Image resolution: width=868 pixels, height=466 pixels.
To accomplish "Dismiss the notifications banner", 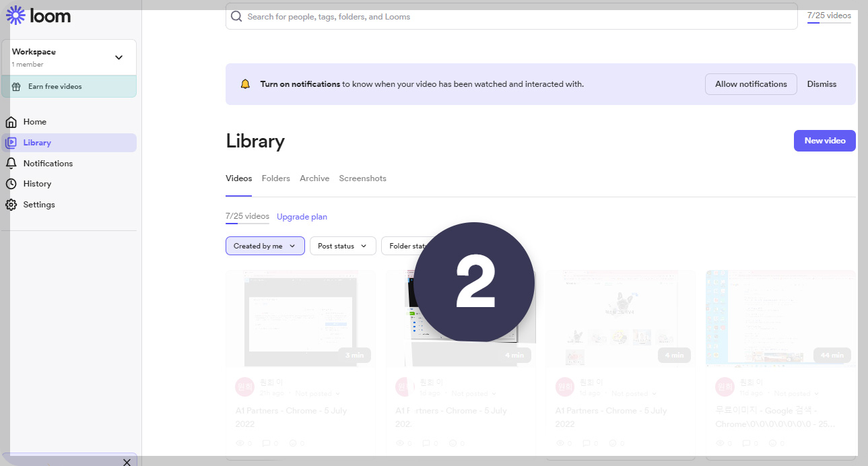I will [x=822, y=84].
